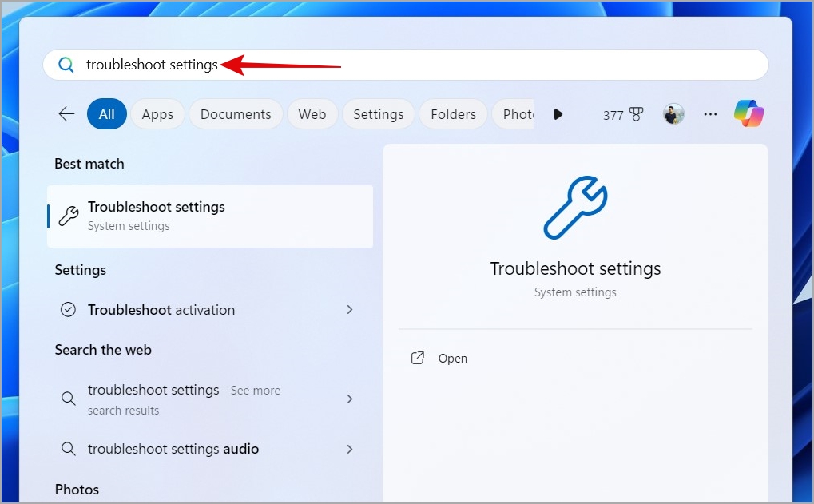Image resolution: width=814 pixels, height=504 pixels.
Task: Click the Settings section heading in results
Action: pyautogui.click(x=81, y=270)
